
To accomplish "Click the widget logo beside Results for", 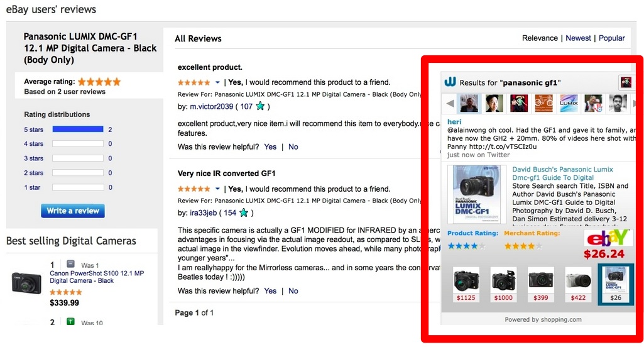I will 450,82.
